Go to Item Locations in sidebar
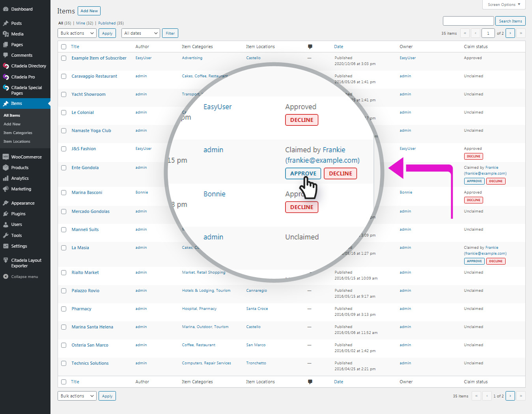532x414 pixels. tap(17, 142)
